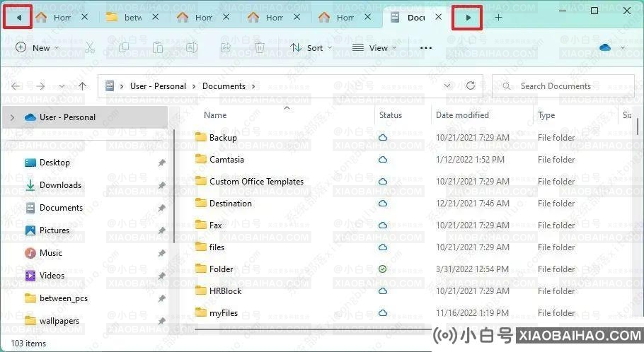
Task: Unpin Music using its pin icon
Action: tap(162, 253)
